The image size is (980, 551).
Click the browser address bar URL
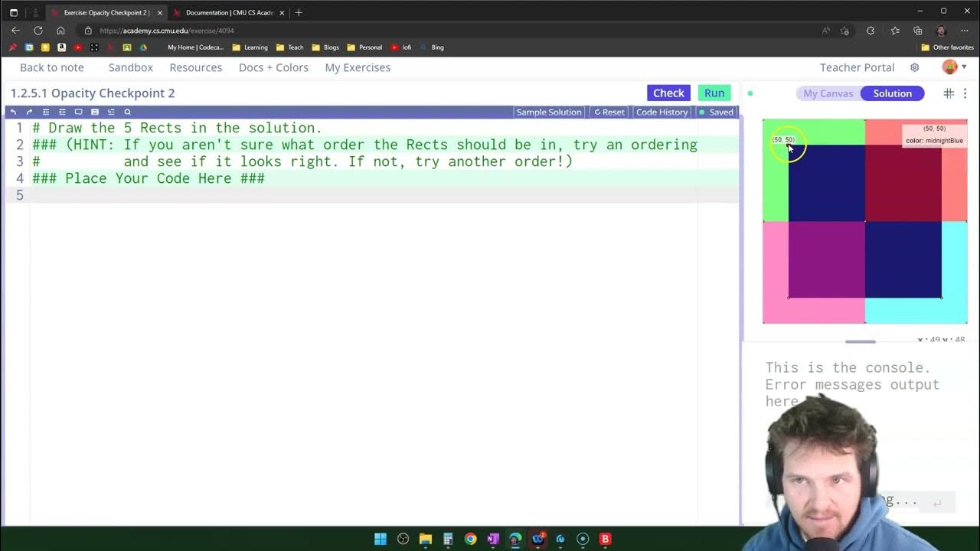(167, 31)
